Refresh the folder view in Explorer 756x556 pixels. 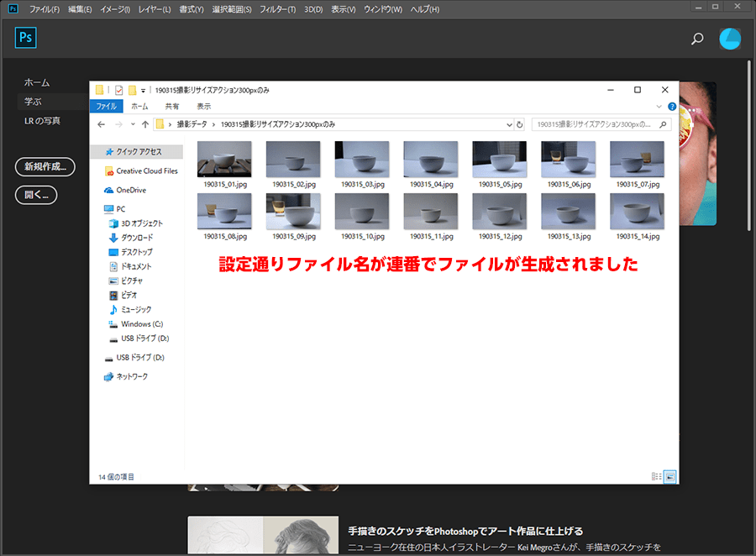point(520,124)
